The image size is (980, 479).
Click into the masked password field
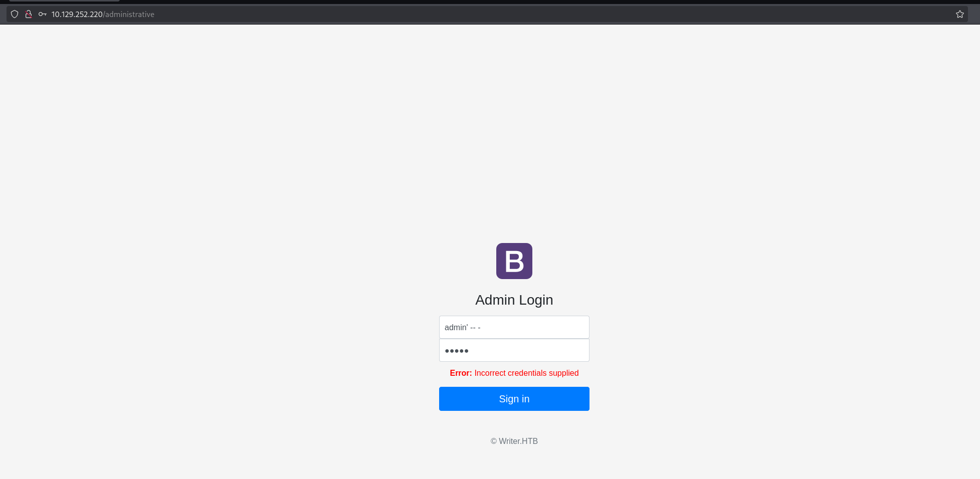(x=514, y=350)
